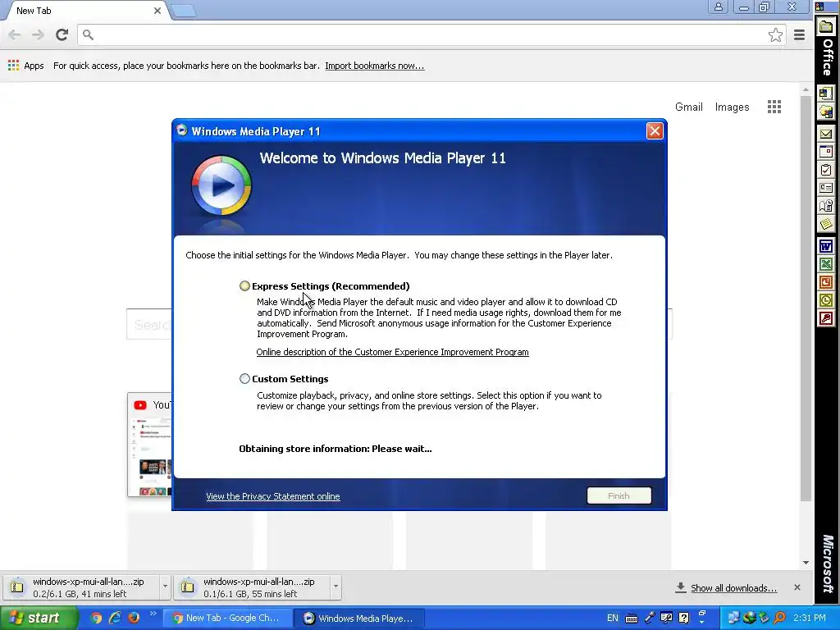This screenshot has width=840, height=630.
Task: Click the Finish button in Media Player setup
Action: coord(619,495)
